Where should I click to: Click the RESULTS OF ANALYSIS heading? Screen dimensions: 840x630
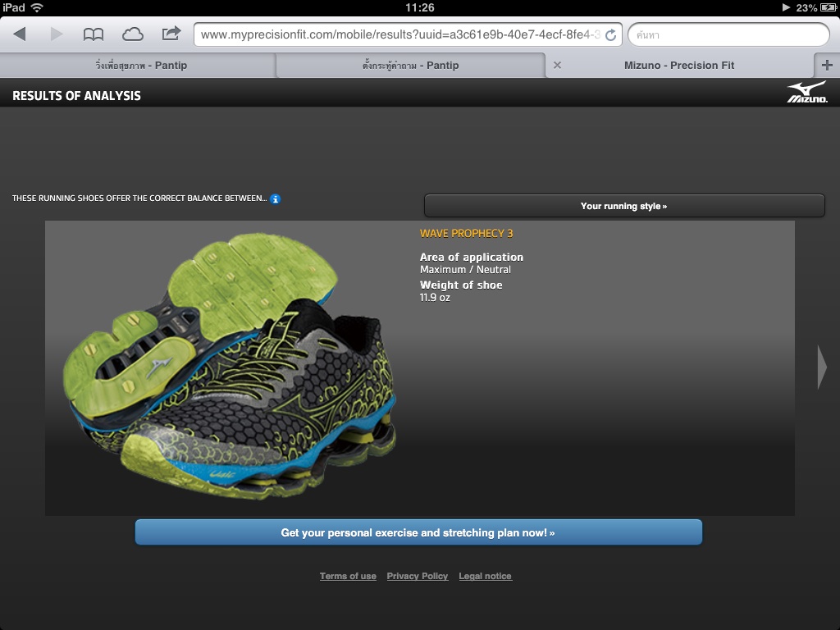(76, 96)
